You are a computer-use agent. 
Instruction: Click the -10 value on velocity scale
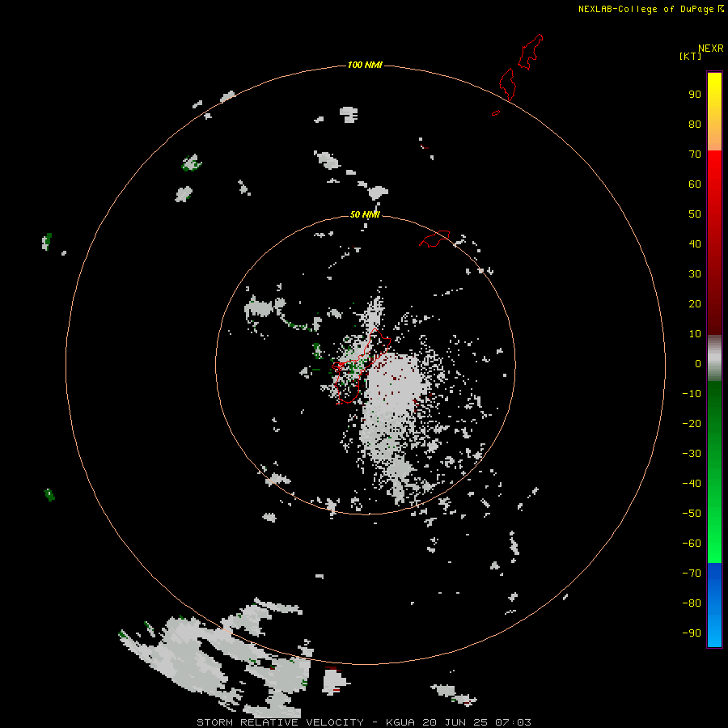(x=692, y=394)
